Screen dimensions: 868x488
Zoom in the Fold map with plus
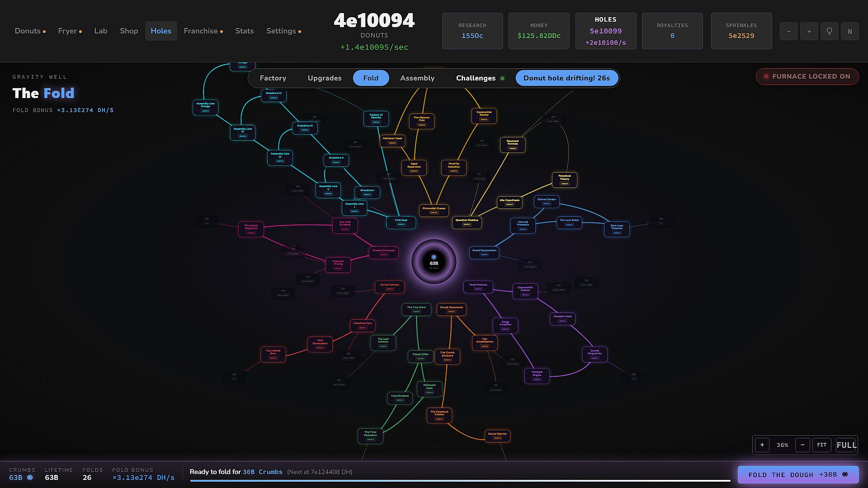pos(762,445)
